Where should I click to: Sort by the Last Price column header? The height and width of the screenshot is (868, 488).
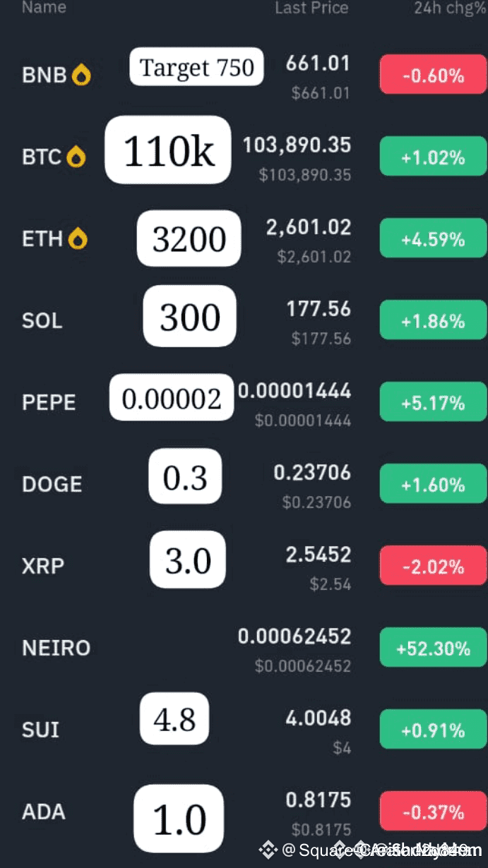click(311, 8)
